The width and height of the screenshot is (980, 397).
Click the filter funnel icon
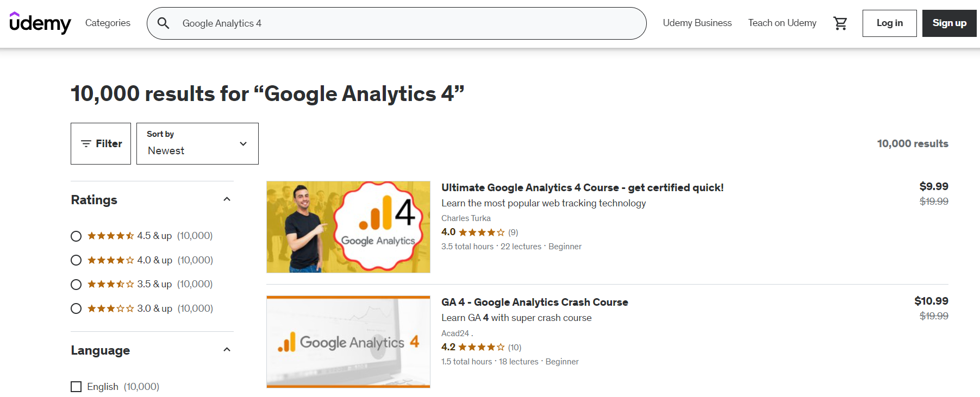[86, 143]
